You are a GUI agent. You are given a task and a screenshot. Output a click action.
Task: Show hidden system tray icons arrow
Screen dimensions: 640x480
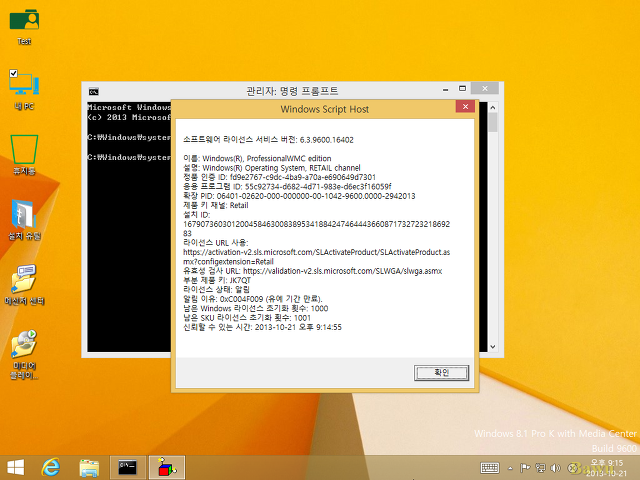pyautogui.click(x=510, y=468)
